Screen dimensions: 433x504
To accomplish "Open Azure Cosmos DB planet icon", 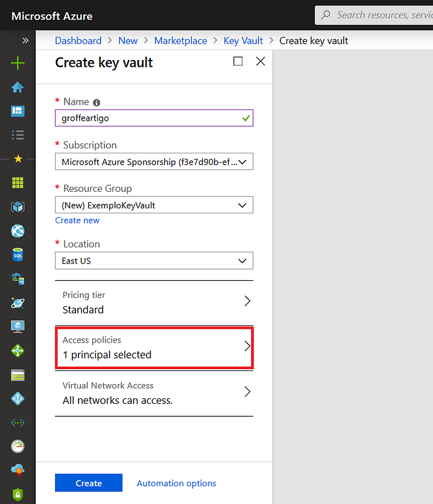I will pyautogui.click(x=18, y=303).
